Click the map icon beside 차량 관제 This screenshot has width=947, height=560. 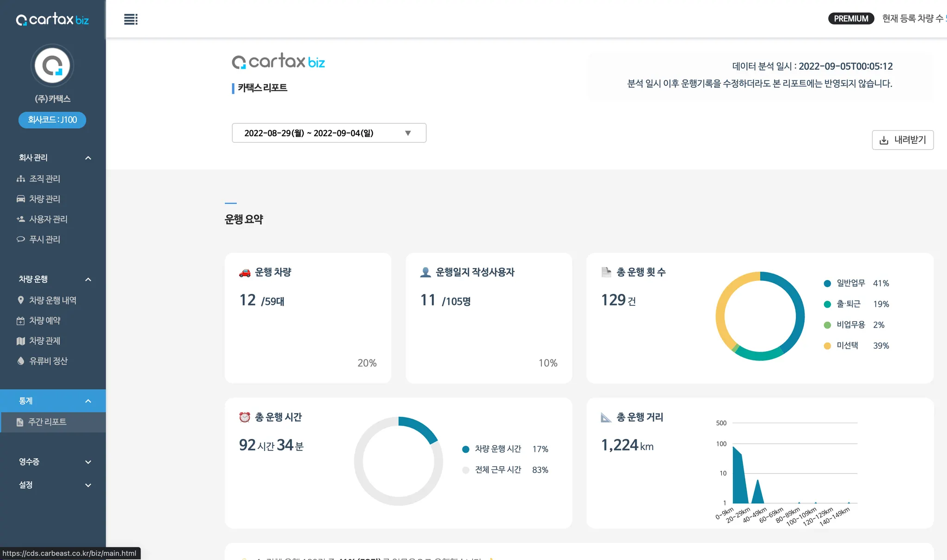[x=21, y=341]
